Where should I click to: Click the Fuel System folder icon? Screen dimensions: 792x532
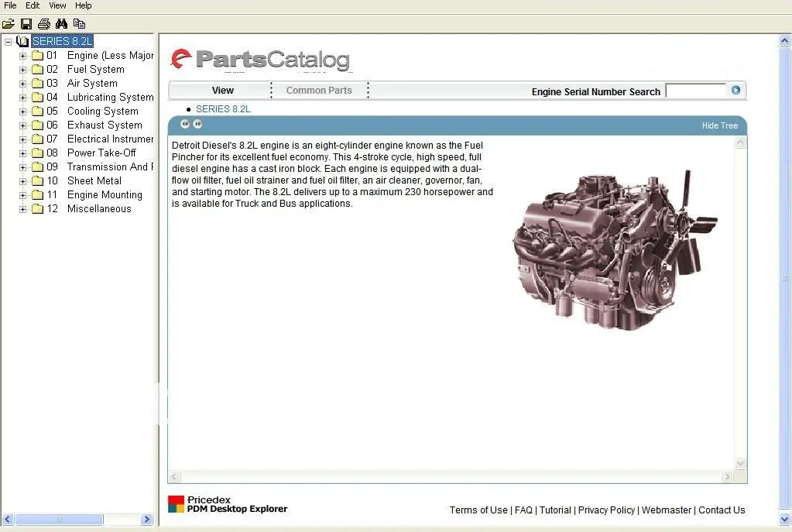point(37,69)
